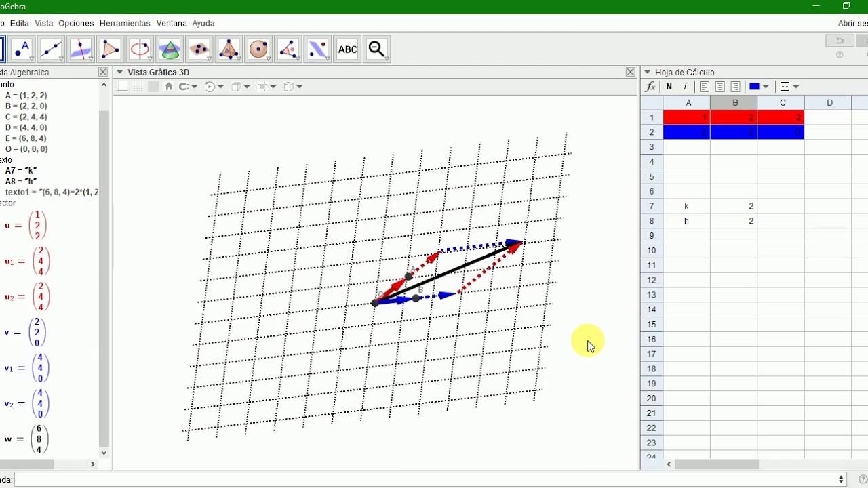
Task: Select the Reflect about plane tool
Action: 317,49
